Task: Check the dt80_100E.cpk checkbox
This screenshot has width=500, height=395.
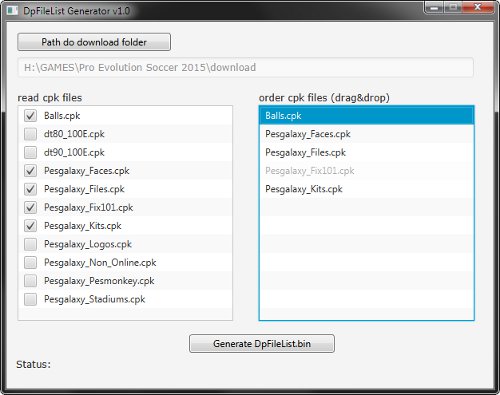Action: [30, 134]
